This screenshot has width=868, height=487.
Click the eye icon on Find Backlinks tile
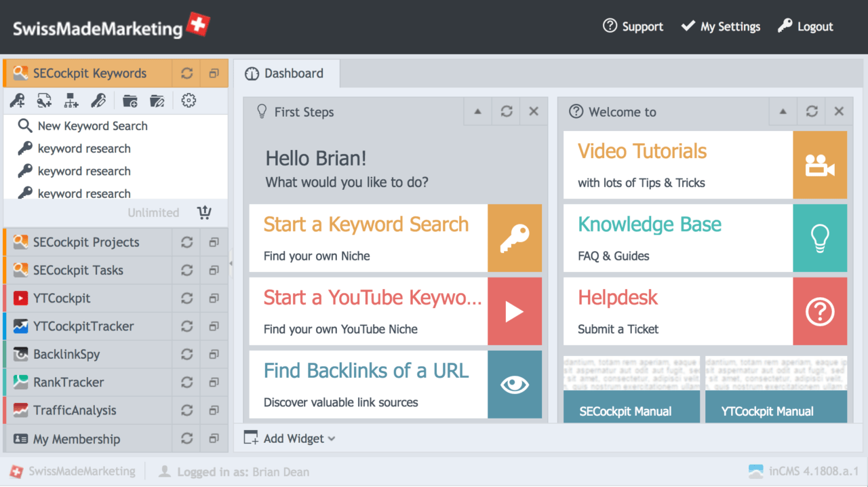pyautogui.click(x=515, y=385)
